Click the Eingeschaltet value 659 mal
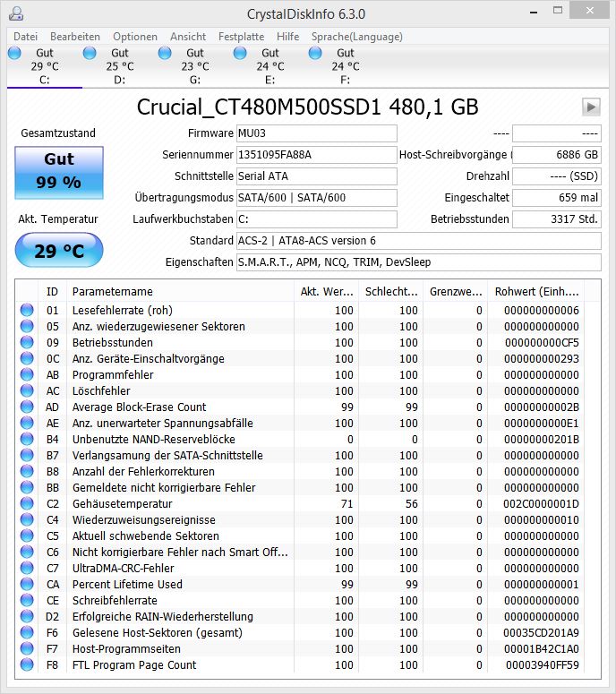616x694 pixels. pos(557,197)
